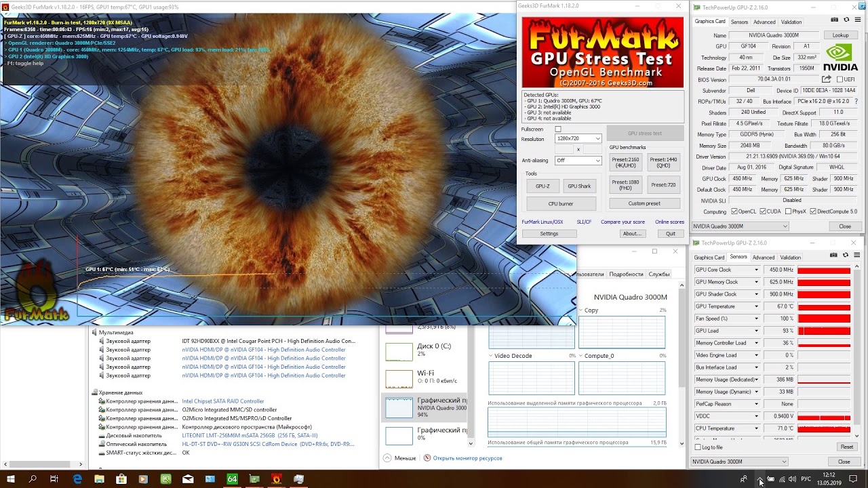Click the GPU Load red sensor graph
Screen dimensions: 868x488
824,331
